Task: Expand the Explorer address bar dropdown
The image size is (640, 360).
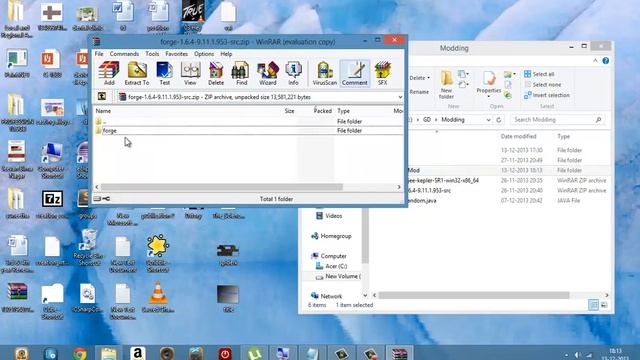Action: [488, 120]
